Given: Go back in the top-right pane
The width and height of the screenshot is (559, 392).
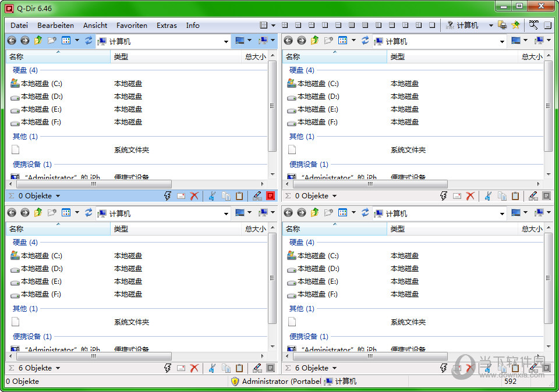Looking at the screenshot, I should click(288, 41).
